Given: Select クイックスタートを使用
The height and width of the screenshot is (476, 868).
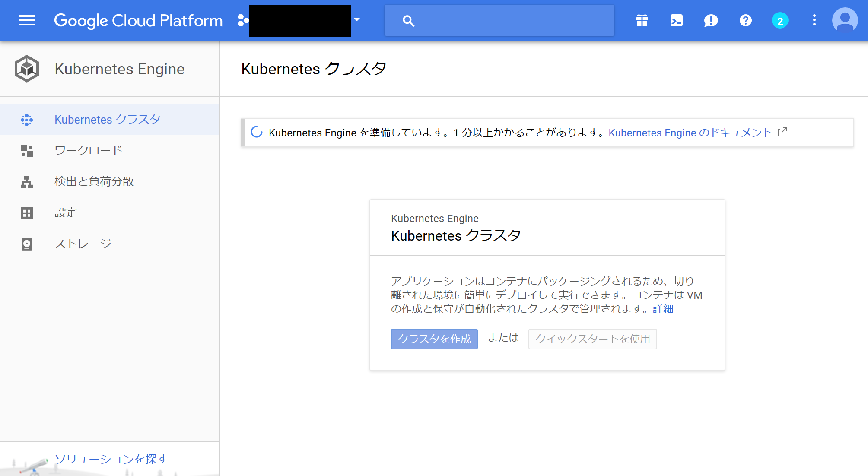Looking at the screenshot, I should (592, 339).
